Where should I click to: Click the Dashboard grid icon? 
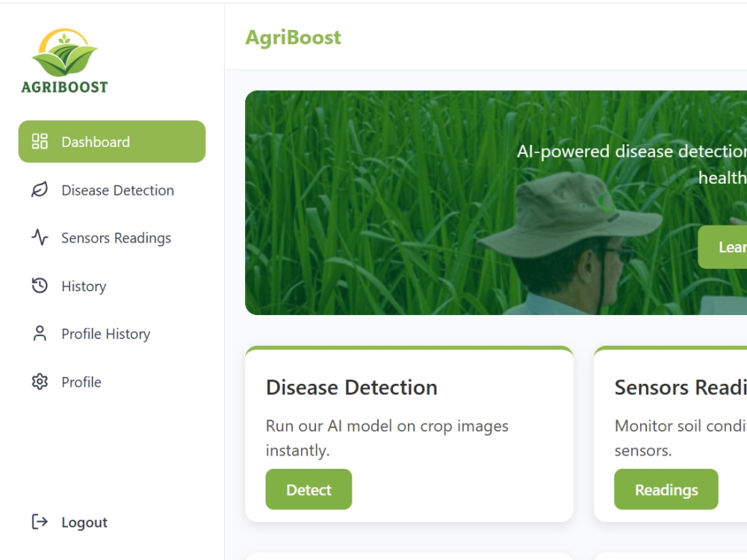point(40,141)
